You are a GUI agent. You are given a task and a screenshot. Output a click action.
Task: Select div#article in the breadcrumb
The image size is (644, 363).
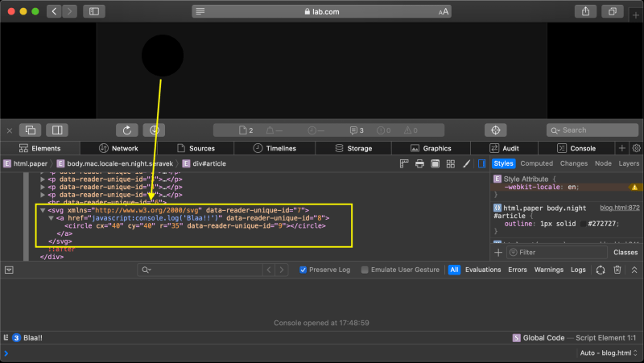[204, 163]
